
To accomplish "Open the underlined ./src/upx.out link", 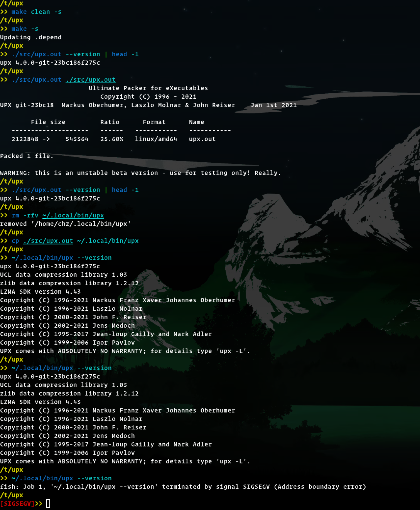I will pyautogui.click(x=90, y=79).
